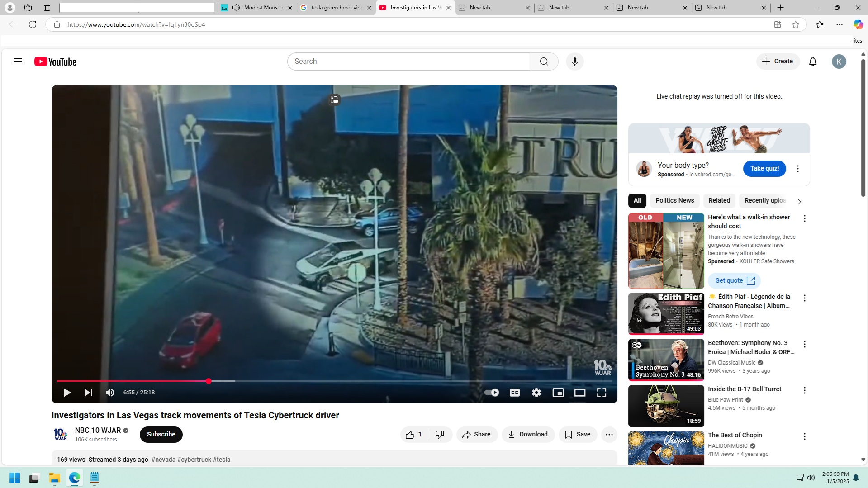868x488 pixels.
Task: Click the #tesla hashtag
Action: [x=222, y=460]
